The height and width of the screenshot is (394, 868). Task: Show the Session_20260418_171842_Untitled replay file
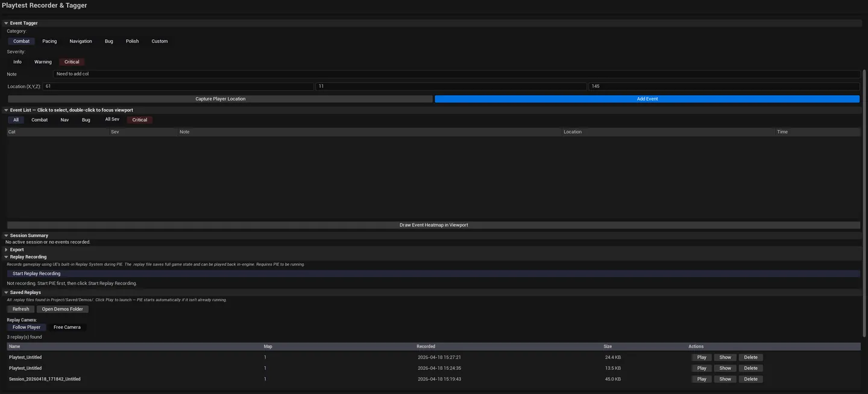pos(725,379)
